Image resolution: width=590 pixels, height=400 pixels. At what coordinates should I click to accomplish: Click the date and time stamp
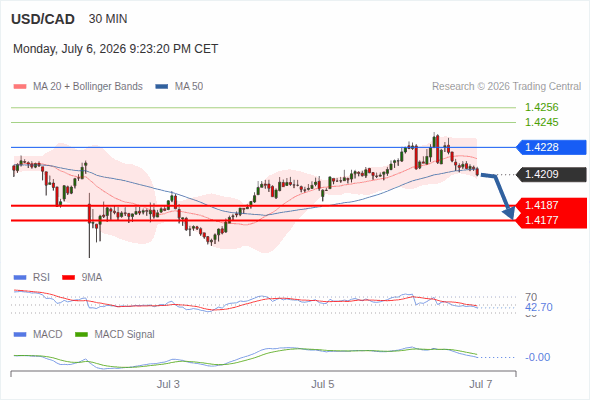tap(116, 49)
